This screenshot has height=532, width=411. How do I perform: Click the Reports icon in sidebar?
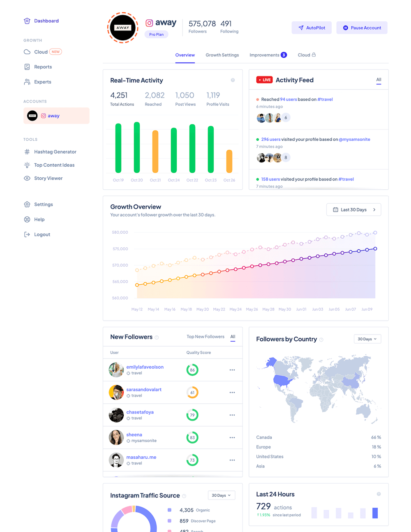[27, 67]
